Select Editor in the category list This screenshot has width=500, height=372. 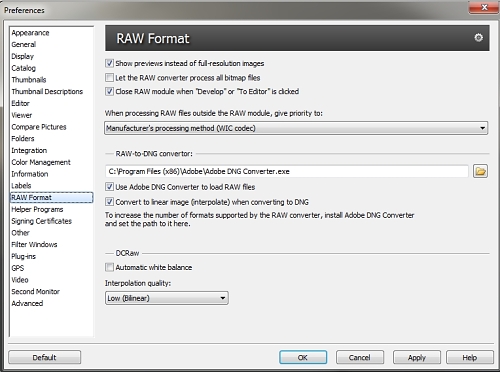pyautogui.click(x=20, y=103)
